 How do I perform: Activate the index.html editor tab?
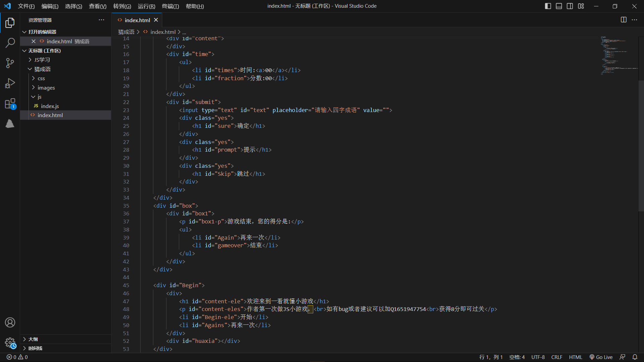[137, 20]
